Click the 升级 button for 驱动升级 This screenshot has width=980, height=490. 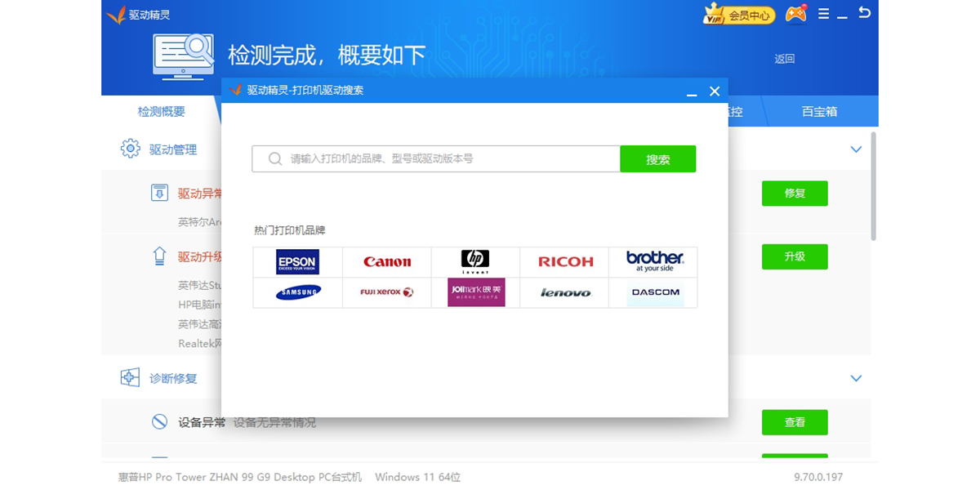[795, 256]
